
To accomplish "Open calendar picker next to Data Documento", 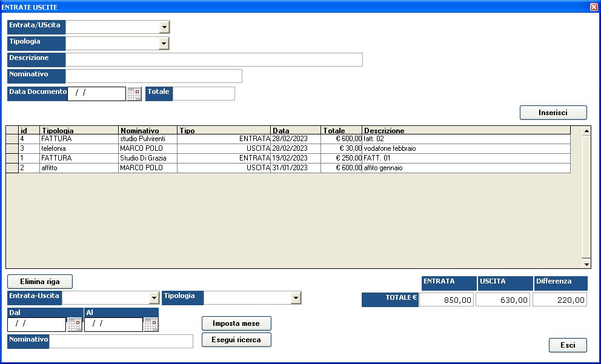I will (134, 94).
